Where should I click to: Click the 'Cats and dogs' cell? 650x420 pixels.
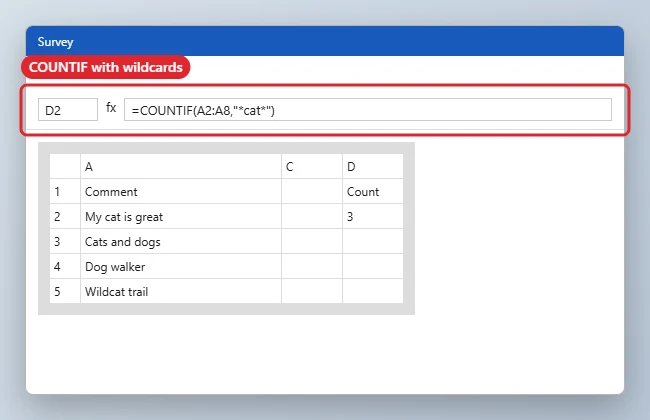tap(181, 241)
